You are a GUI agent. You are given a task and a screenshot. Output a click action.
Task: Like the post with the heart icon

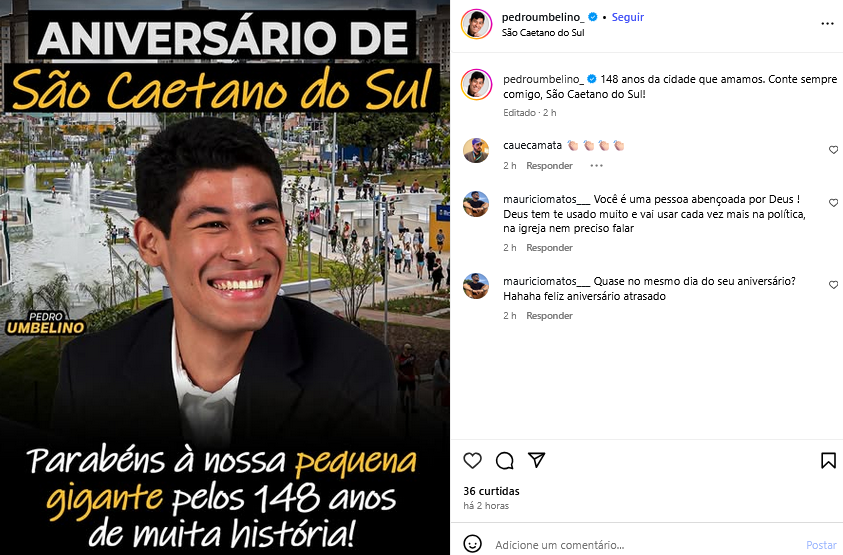pyautogui.click(x=472, y=460)
